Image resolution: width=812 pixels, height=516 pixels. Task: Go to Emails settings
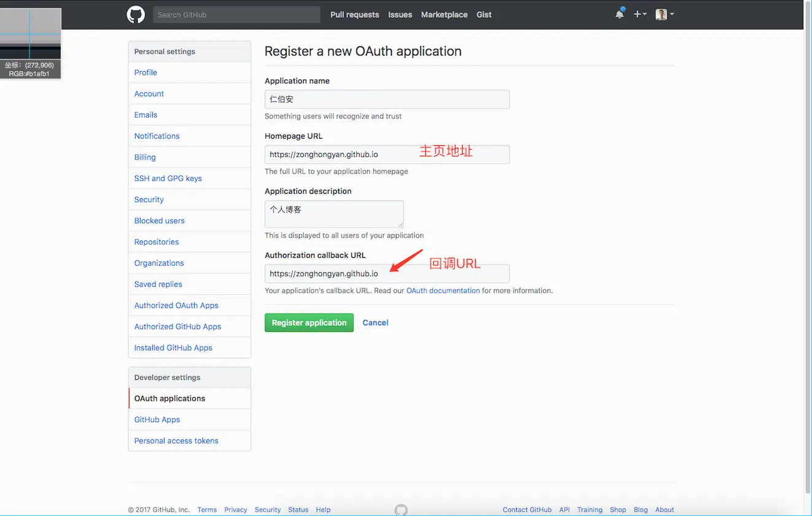tap(189, 115)
